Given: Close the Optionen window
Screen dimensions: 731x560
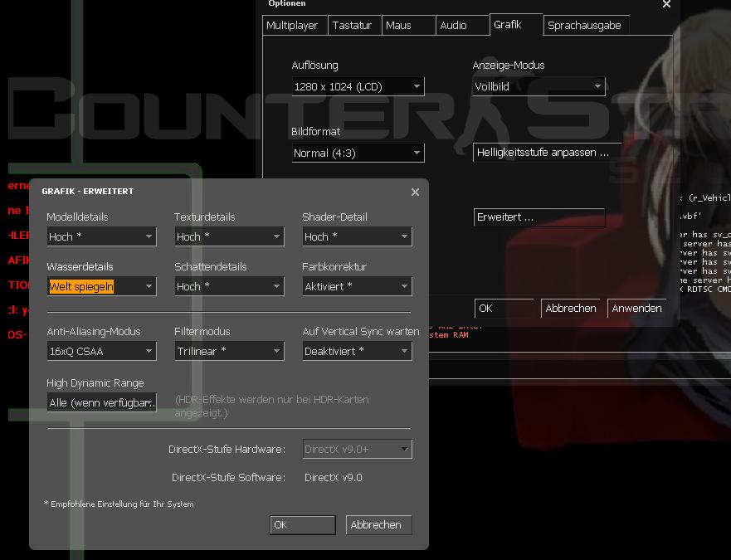Looking at the screenshot, I should (666, 4).
